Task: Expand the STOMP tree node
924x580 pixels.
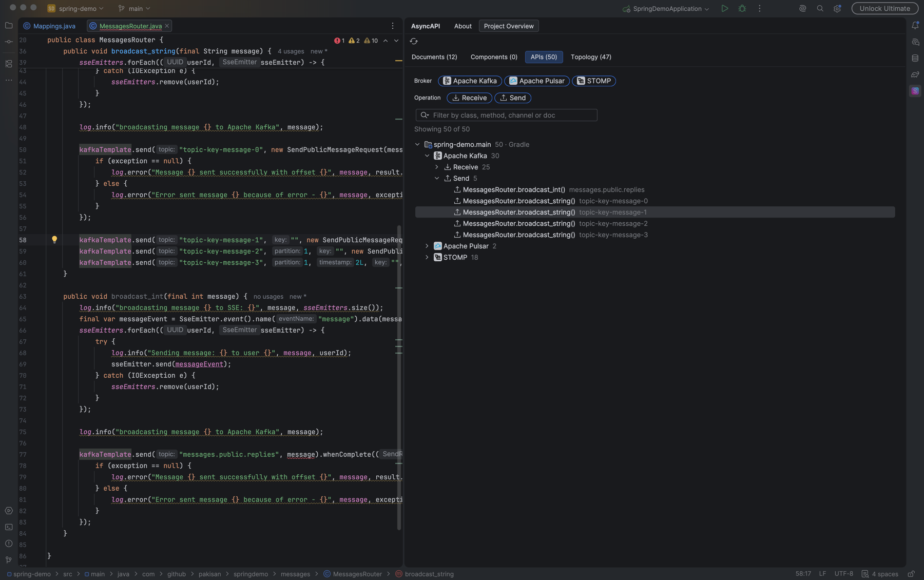Action: tap(427, 258)
